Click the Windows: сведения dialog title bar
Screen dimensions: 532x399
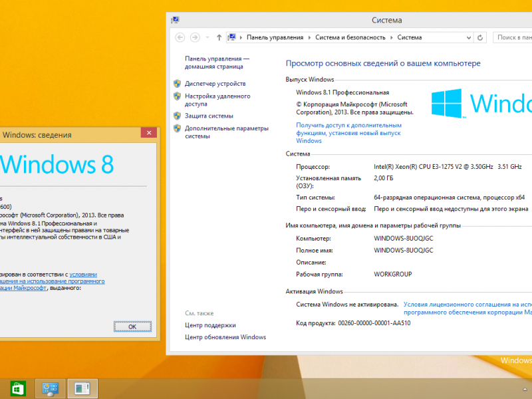(x=70, y=135)
